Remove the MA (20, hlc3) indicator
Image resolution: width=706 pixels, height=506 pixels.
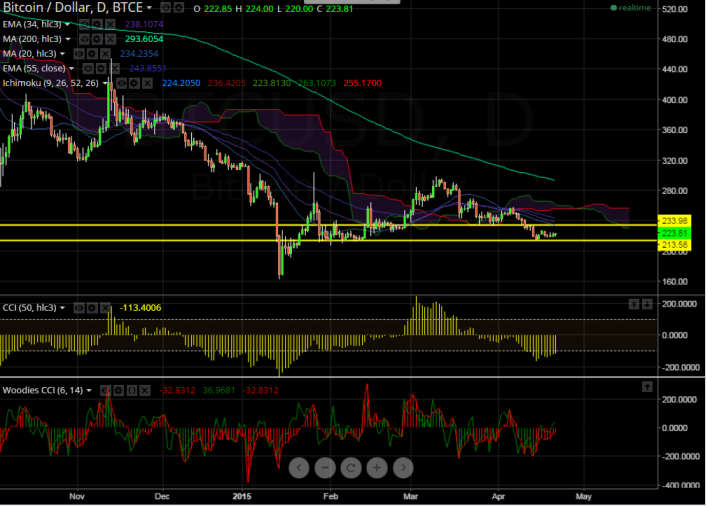105,54
